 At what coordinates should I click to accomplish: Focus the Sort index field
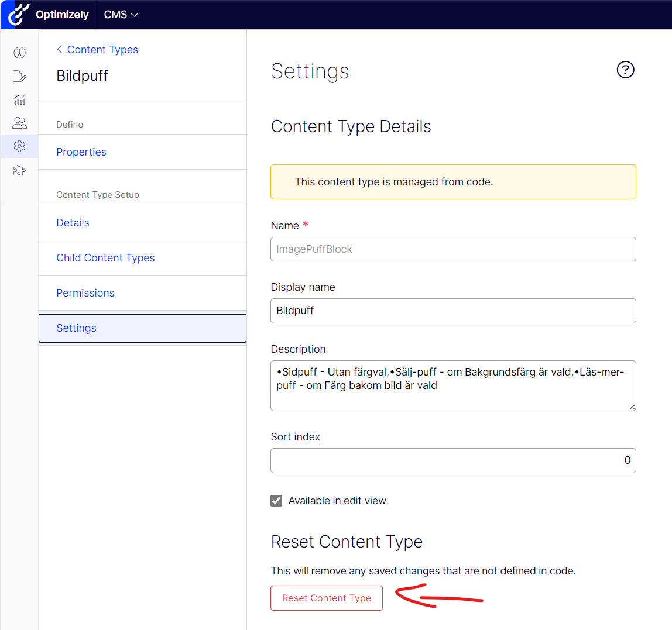pyautogui.click(x=453, y=460)
